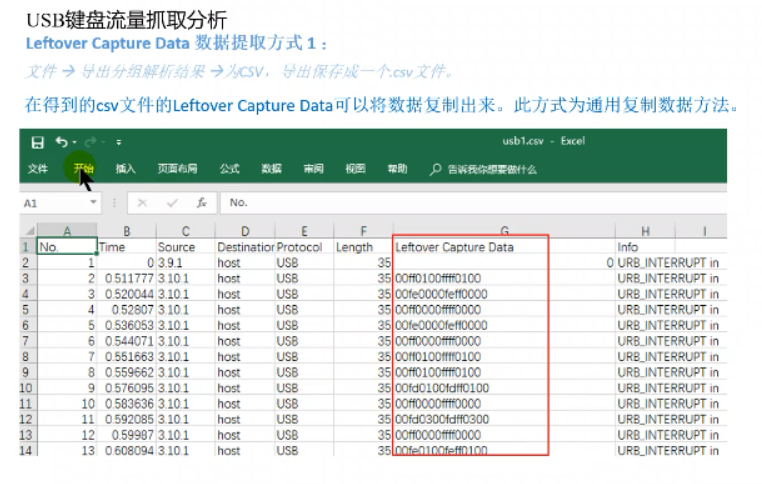The image size is (762, 484).
Task: Click the formula bar Cancel X icon
Action: tap(142, 203)
